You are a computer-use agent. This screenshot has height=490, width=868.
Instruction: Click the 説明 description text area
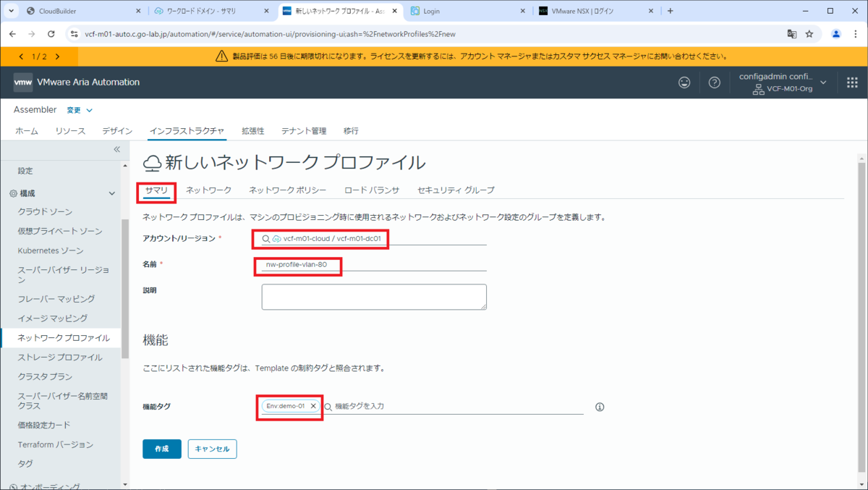(374, 297)
